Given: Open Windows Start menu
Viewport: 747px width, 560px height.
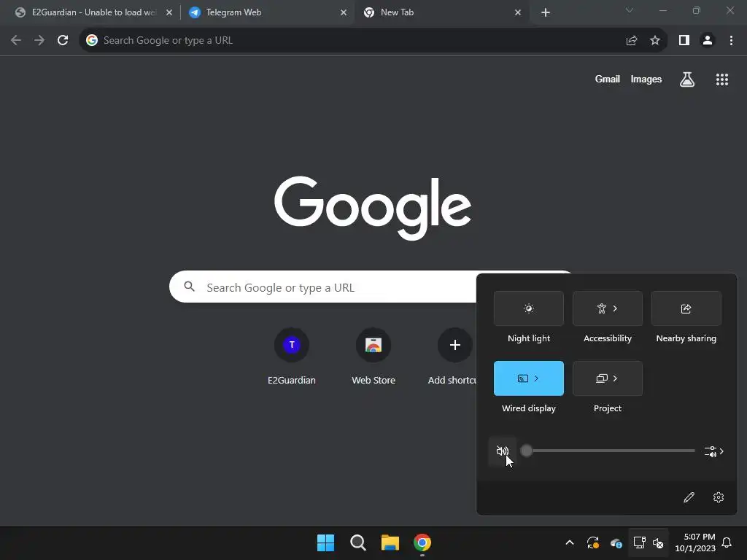Looking at the screenshot, I should point(326,542).
